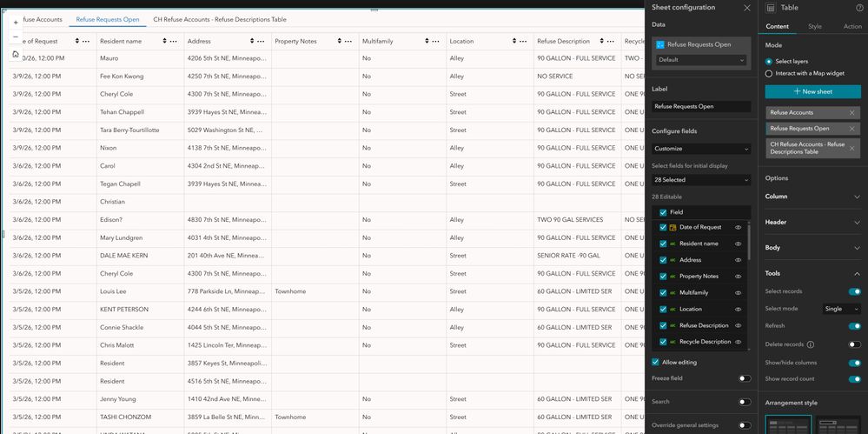Image resolution: width=868 pixels, height=434 pixels.
Task: Uncheck the Field select-all checkbox
Action: (x=663, y=212)
